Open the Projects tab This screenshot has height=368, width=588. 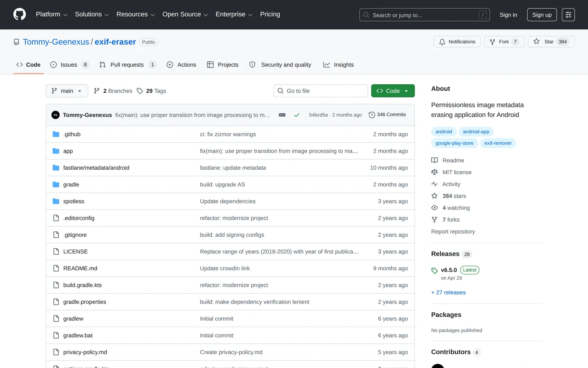(x=223, y=65)
